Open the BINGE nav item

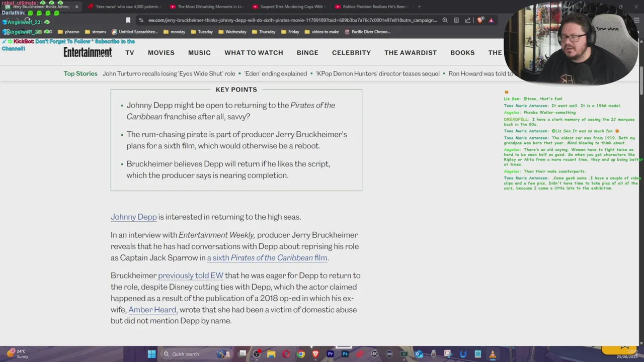(x=307, y=53)
